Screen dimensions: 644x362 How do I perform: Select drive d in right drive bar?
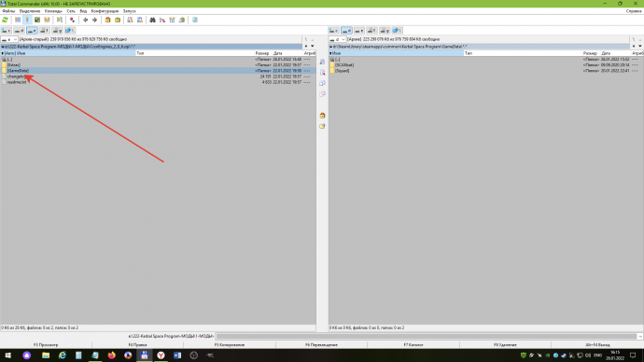click(346, 31)
